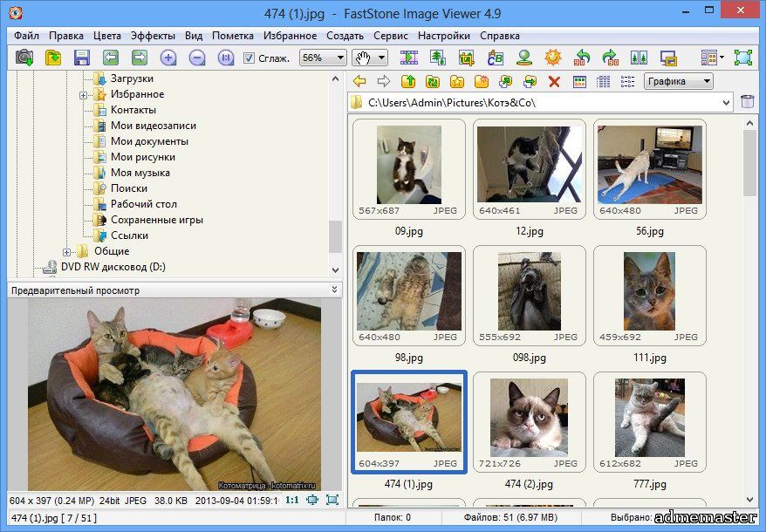Click the red X delete icon

(554, 82)
